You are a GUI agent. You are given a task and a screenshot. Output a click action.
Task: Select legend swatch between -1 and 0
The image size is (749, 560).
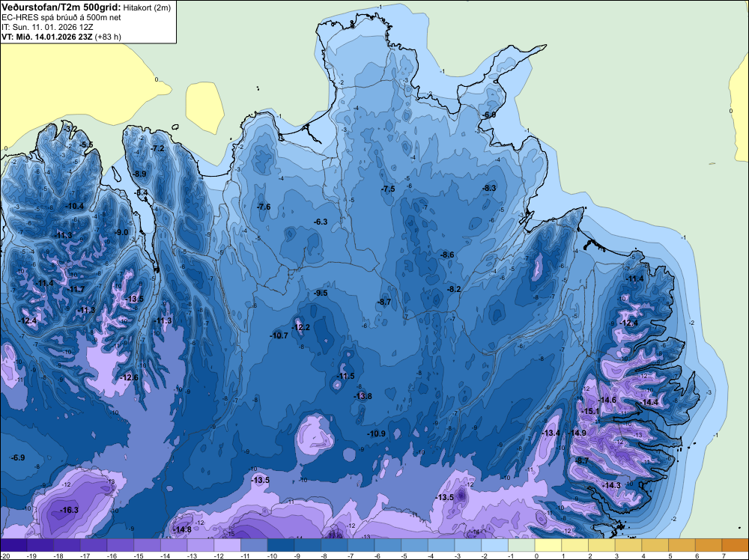[522, 545]
